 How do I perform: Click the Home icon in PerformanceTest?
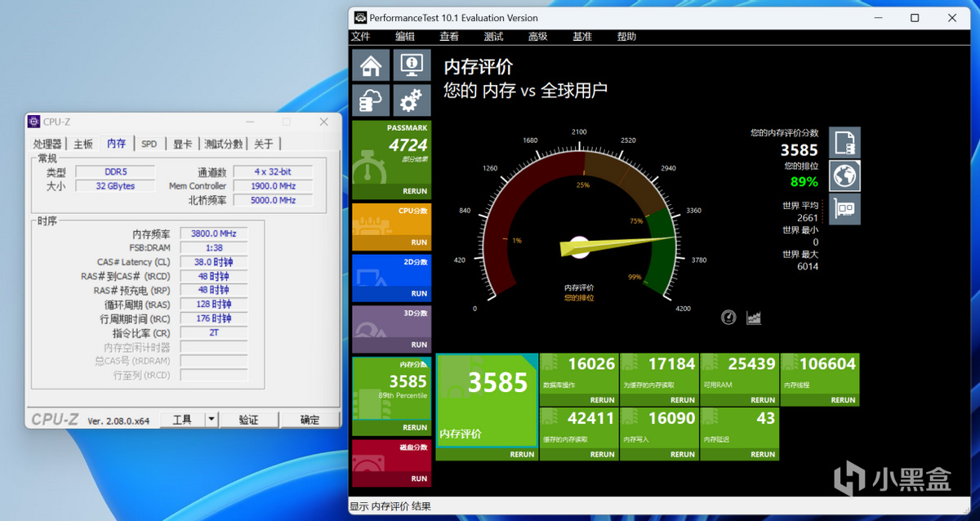point(371,65)
